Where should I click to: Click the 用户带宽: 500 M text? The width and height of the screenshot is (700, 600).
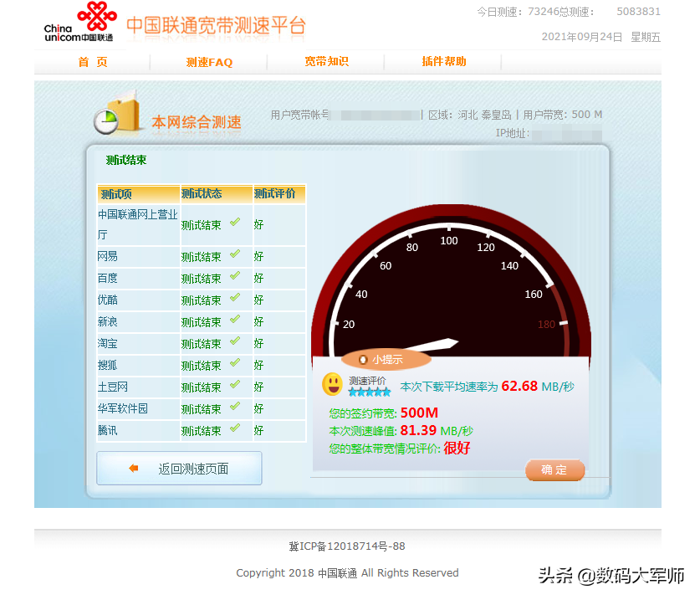pos(563,115)
